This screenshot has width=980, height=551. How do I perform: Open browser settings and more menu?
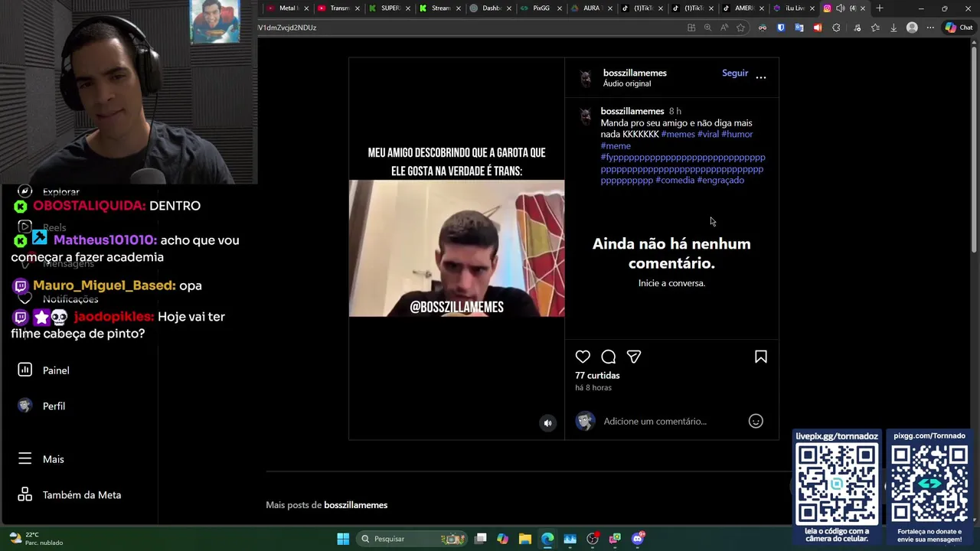930,28
